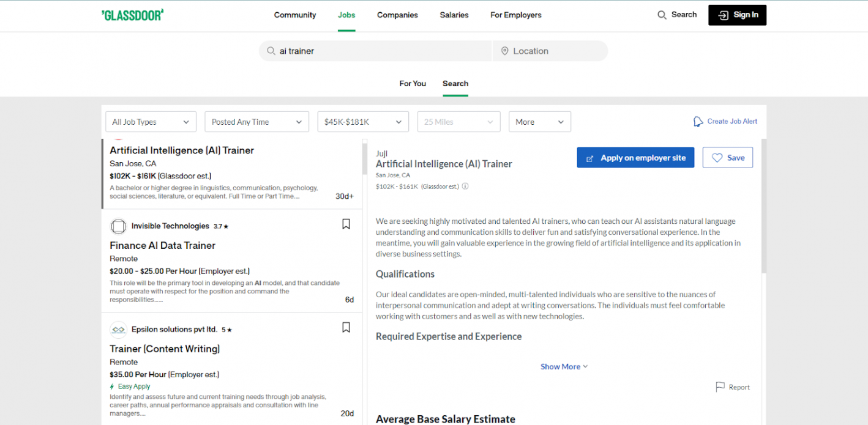
Task: Click Epsilon solutions company logo
Action: [118, 330]
